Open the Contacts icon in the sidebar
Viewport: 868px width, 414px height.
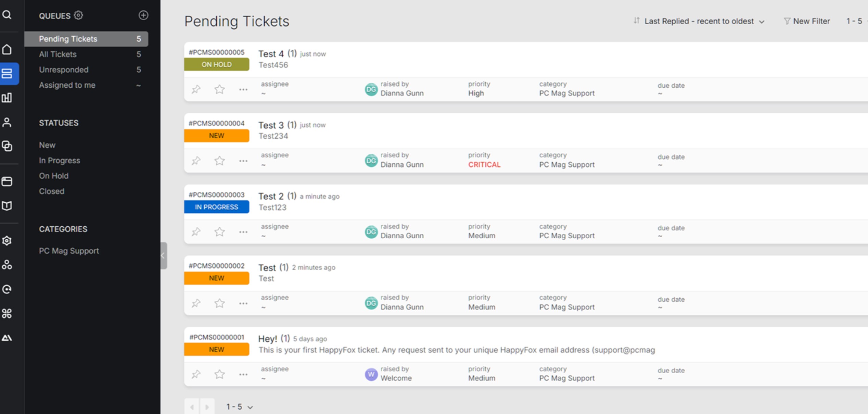coord(8,122)
